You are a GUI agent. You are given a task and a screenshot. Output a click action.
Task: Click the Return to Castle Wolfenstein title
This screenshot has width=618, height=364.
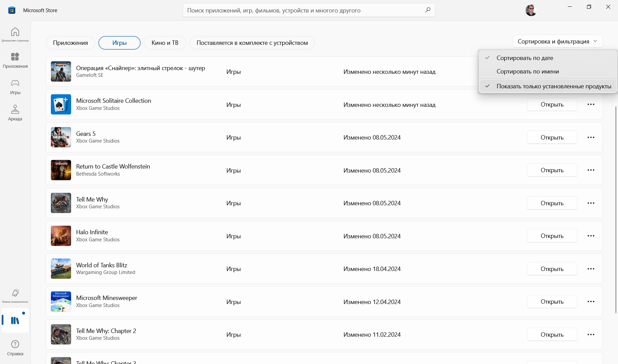coord(113,166)
